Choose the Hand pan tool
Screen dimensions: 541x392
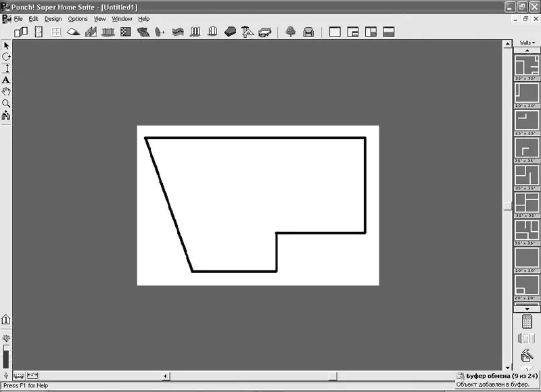[x=6, y=91]
